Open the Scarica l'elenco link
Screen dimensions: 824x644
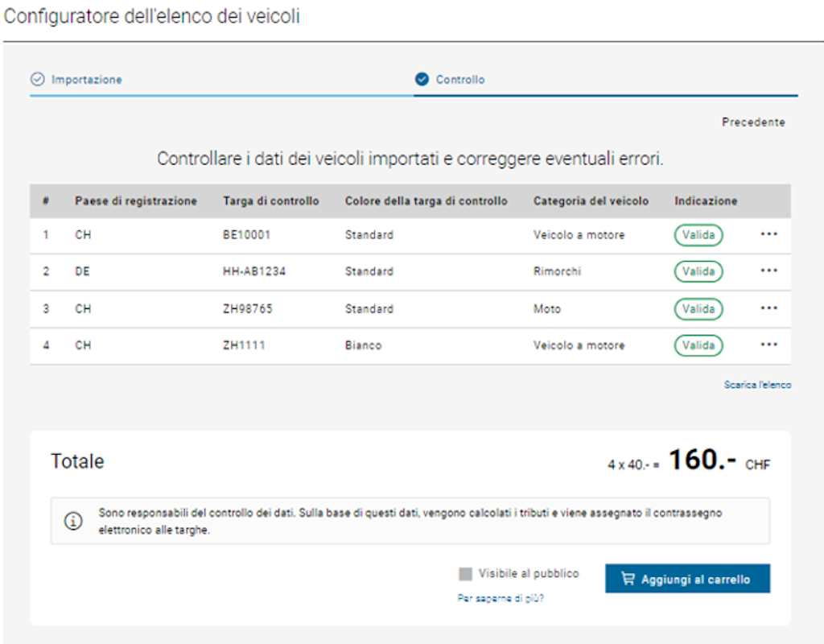tap(757, 385)
